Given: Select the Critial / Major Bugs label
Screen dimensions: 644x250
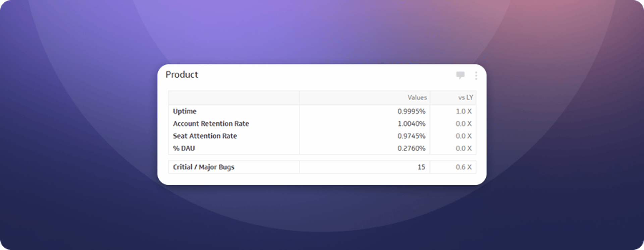Looking at the screenshot, I should tap(203, 167).
